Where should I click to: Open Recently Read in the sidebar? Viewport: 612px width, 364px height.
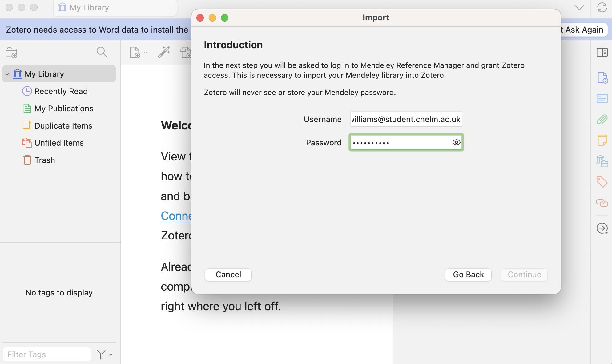click(x=59, y=91)
